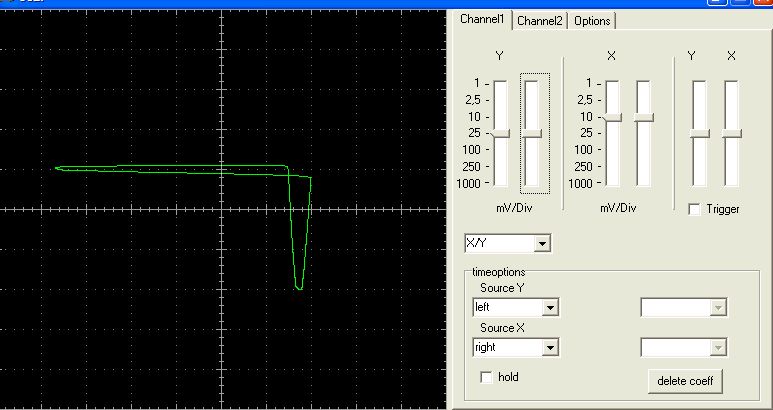Click first X mV/Div slider handle at 10
Image resolution: width=773 pixels, height=410 pixels.
click(x=612, y=117)
